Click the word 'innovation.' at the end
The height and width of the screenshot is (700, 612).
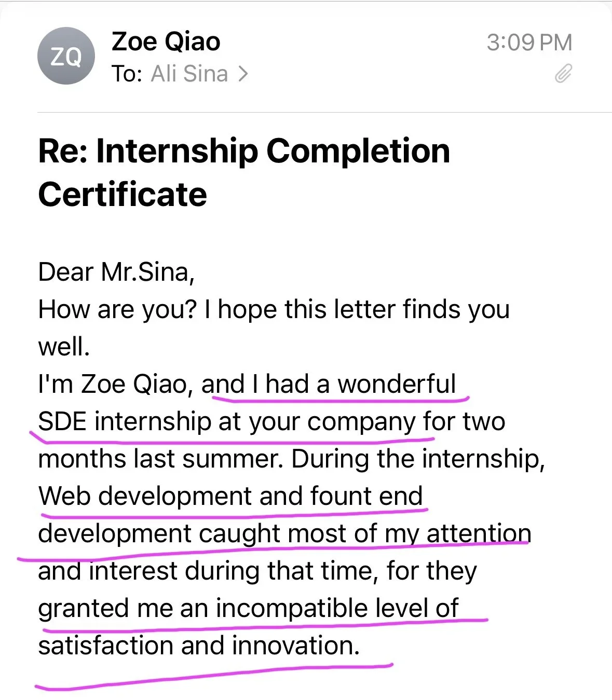click(296, 646)
